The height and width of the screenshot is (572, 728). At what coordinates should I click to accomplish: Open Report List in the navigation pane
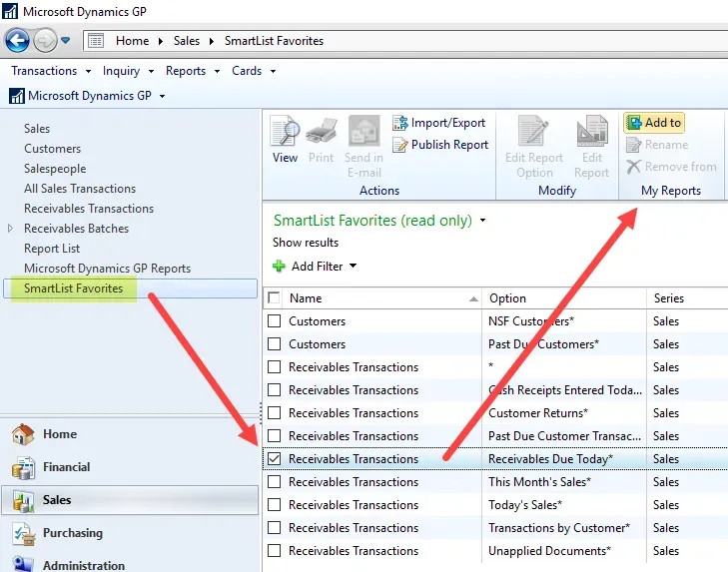[52, 249]
